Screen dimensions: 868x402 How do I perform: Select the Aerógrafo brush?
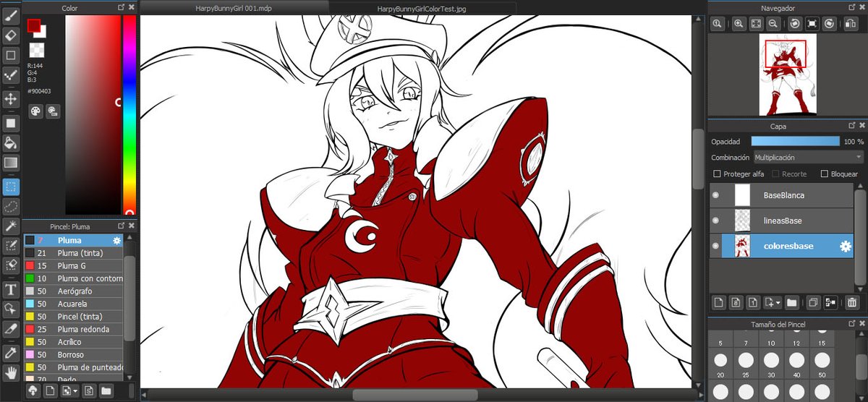coord(73,291)
